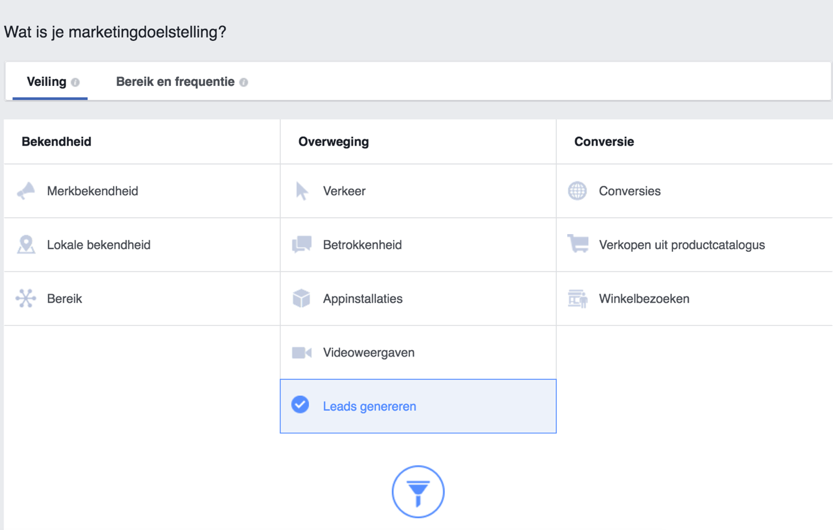
Task: Show info tooltip next to Veiling
Action: click(75, 82)
